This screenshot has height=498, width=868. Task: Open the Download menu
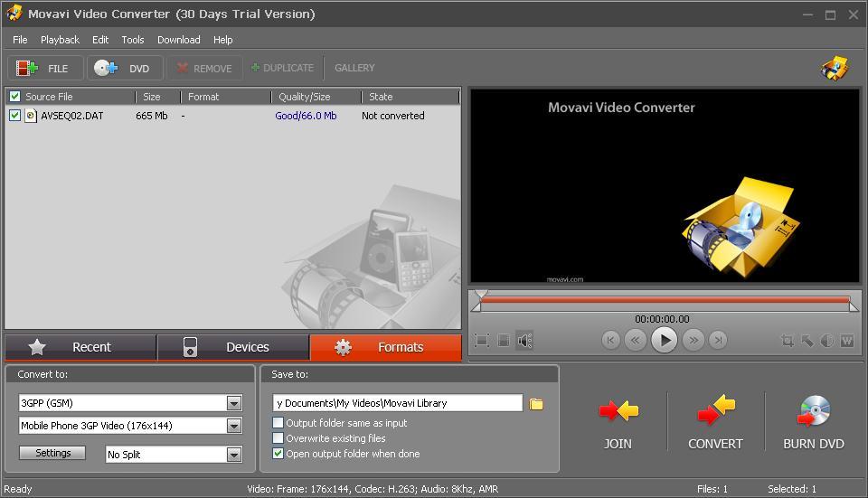click(179, 40)
